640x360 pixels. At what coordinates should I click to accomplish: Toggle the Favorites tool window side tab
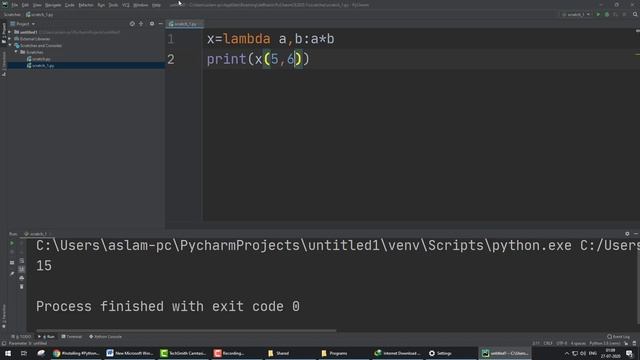[4, 316]
